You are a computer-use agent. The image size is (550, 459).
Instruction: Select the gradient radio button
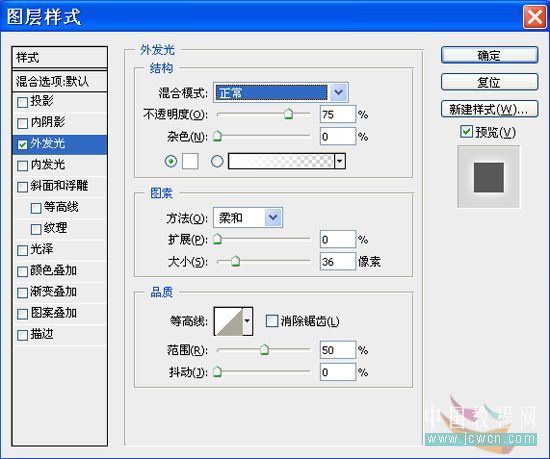pyautogui.click(x=217, y=161)
